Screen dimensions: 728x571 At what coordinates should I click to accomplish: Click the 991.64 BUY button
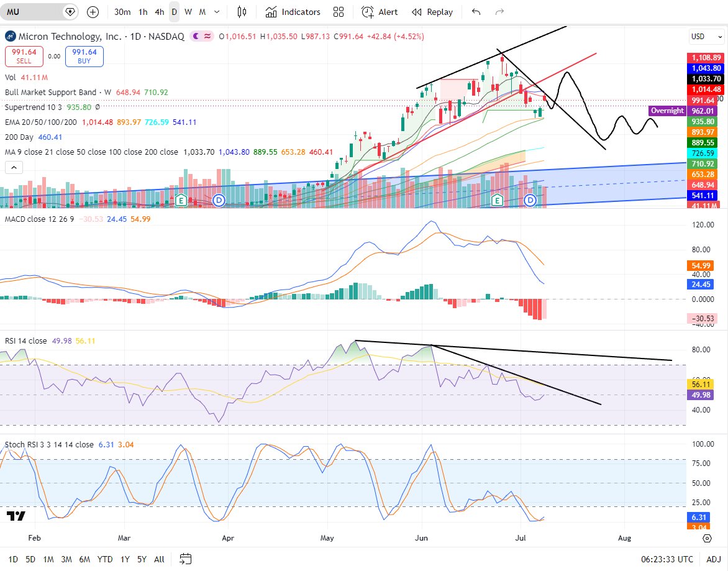(84, 56)
